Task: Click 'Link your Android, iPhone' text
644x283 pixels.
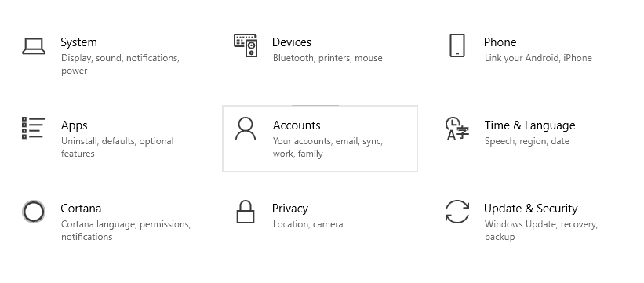Action: pos(538,58)
